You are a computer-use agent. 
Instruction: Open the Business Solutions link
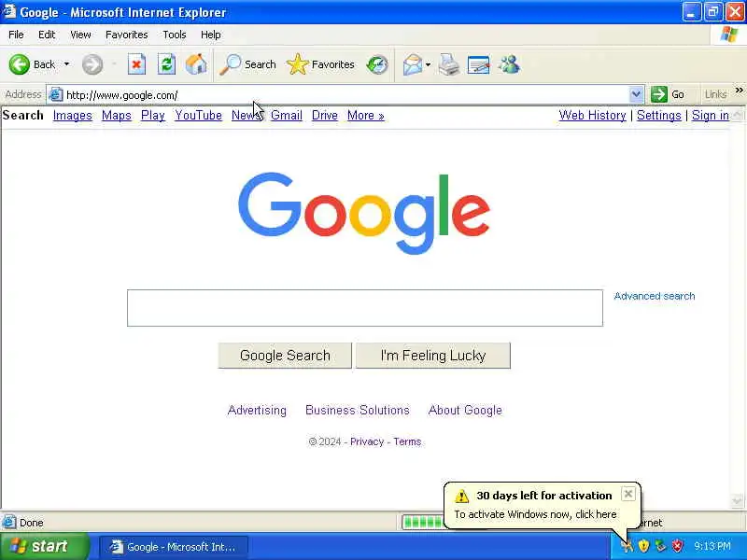pos(358,410)
